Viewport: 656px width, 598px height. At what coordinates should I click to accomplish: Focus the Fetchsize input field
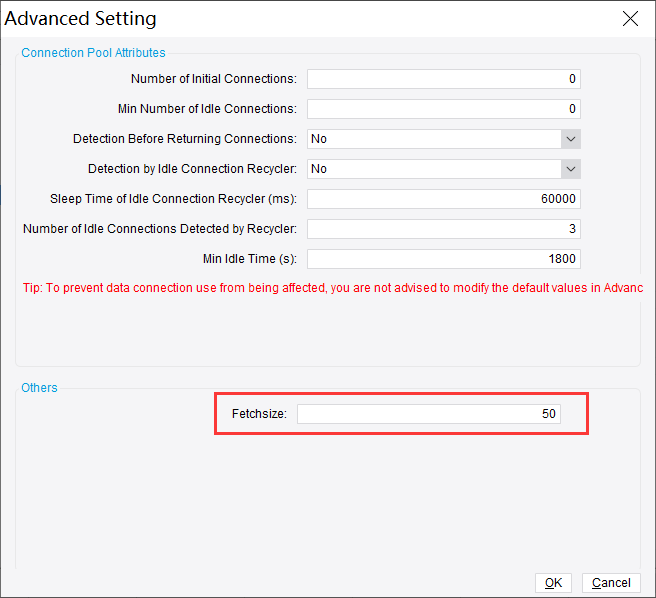pos(428,414)
